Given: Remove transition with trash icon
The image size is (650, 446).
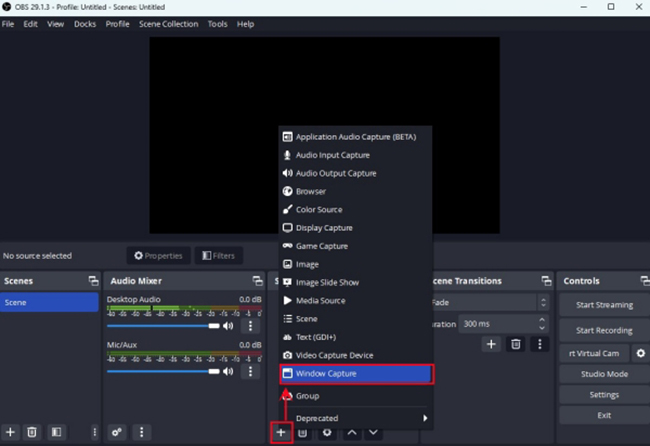Looking at the screenshot, I should tap(516, 344).
